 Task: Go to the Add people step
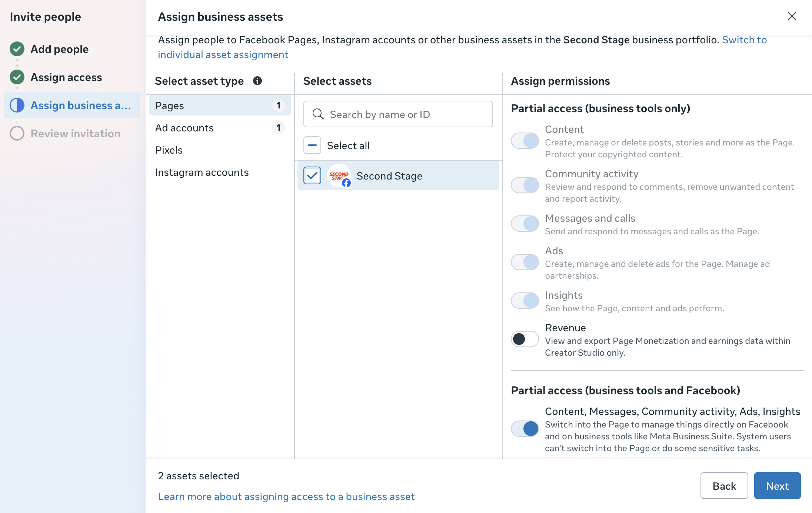coord(59,49)
